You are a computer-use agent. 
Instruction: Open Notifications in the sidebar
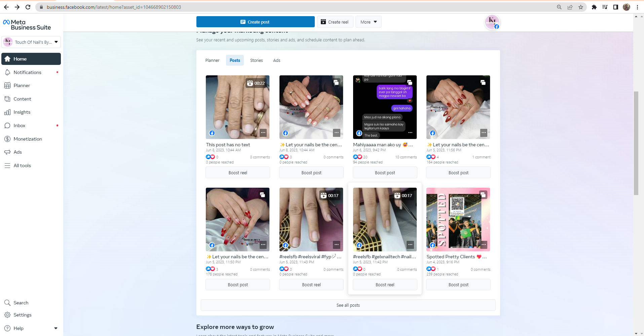pos(31,72)
